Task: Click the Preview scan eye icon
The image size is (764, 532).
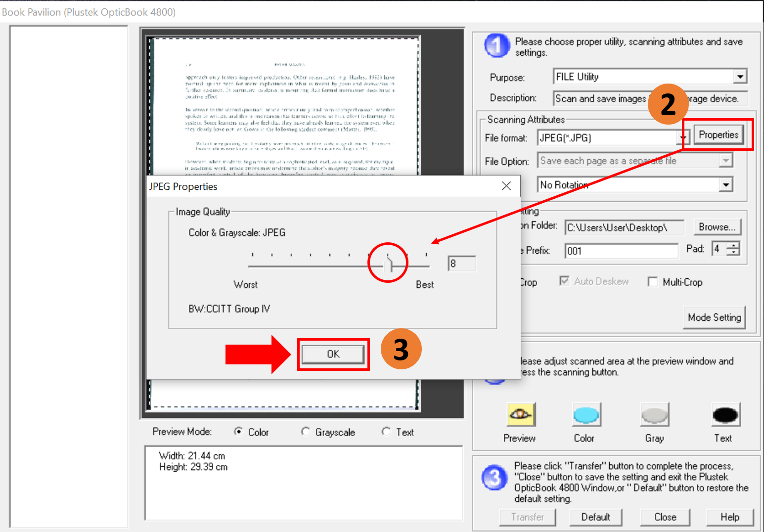Action: (520, 415)
